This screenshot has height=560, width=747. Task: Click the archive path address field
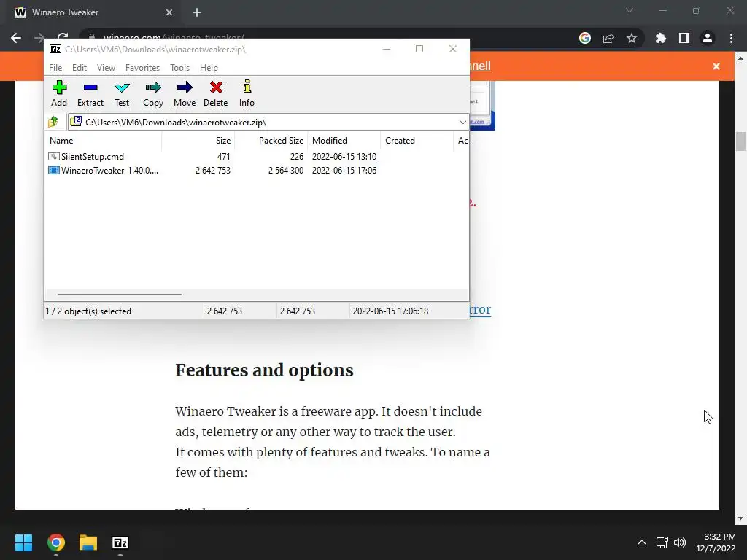[263, 122]
